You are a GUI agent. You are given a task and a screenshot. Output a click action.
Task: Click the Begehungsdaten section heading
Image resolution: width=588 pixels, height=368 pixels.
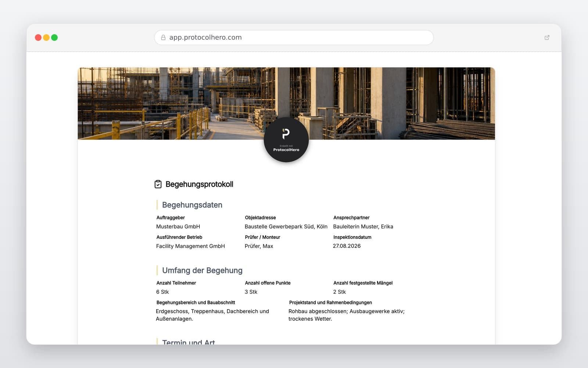pos(192,205)
